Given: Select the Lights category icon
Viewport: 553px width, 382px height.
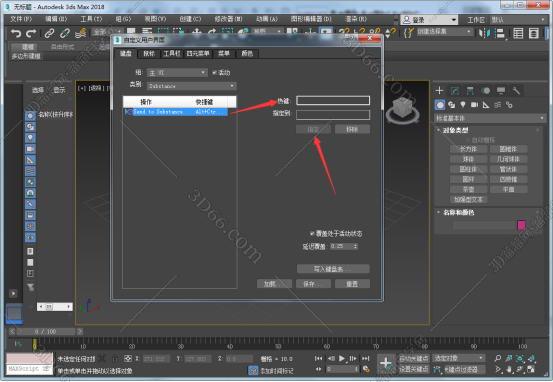Looking at the screenshot, I should tap(463, 105).
